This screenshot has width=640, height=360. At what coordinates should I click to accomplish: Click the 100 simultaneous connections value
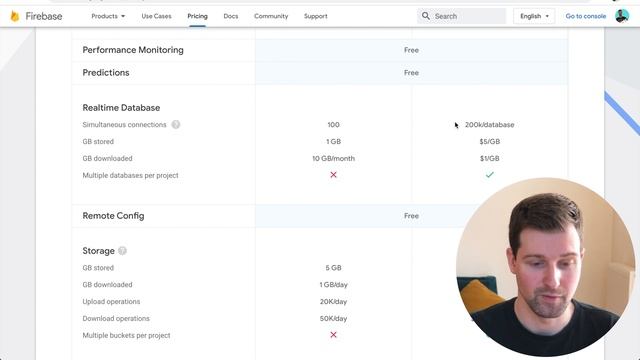tap(333, 124)
